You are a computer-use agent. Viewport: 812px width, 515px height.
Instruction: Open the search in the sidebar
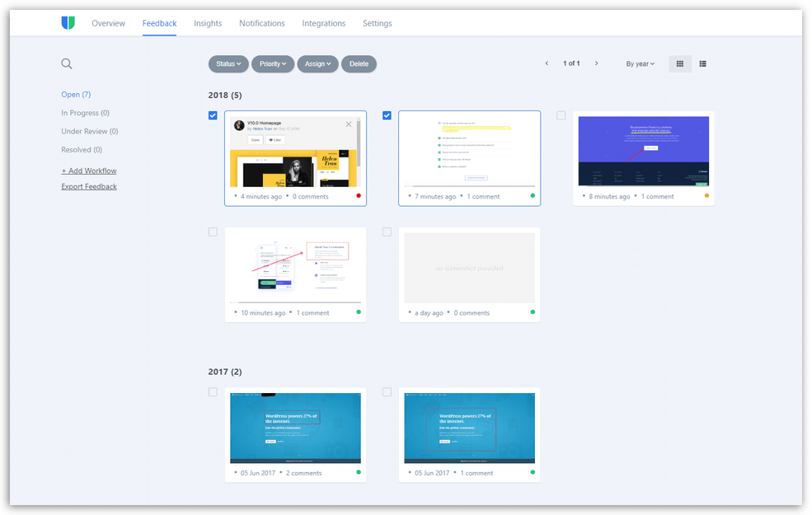tap(66, 63)
